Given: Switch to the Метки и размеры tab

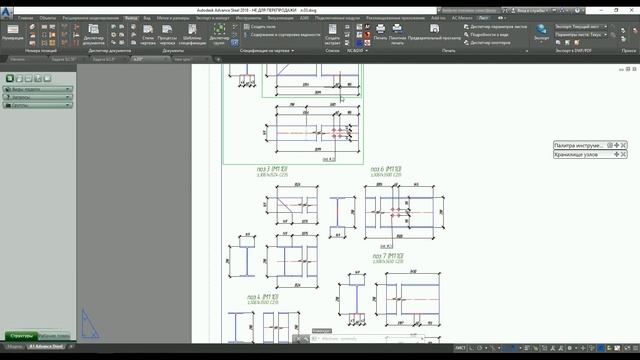Looking at the screenshot, I should click(x=173, y=18).
